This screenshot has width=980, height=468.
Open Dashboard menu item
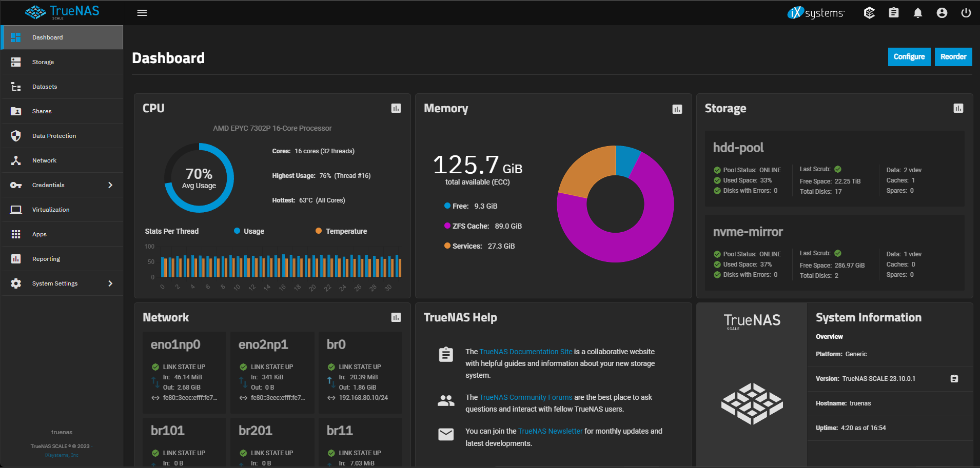pos(62,37)
